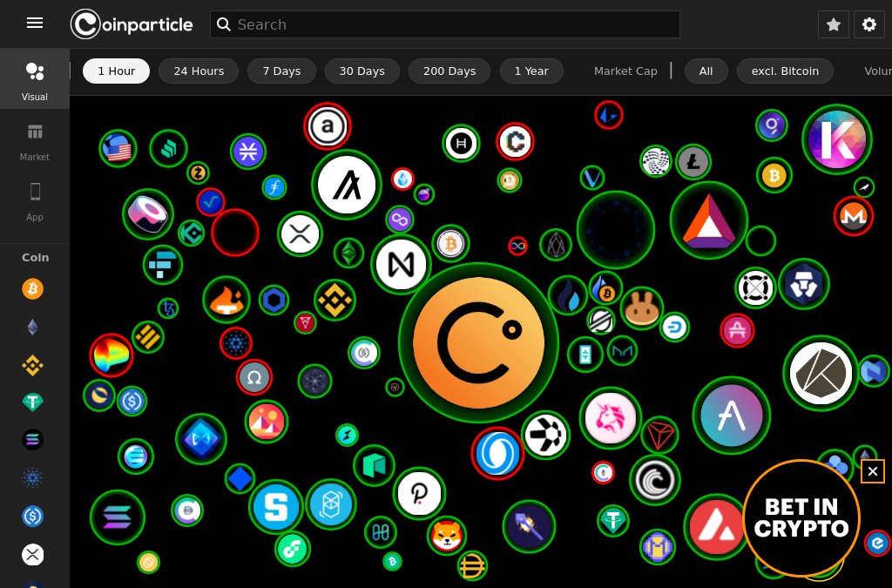The height and width of the screenshot is (588, 892).
Task: Open the hamburger menu
Action: point(35,24)
